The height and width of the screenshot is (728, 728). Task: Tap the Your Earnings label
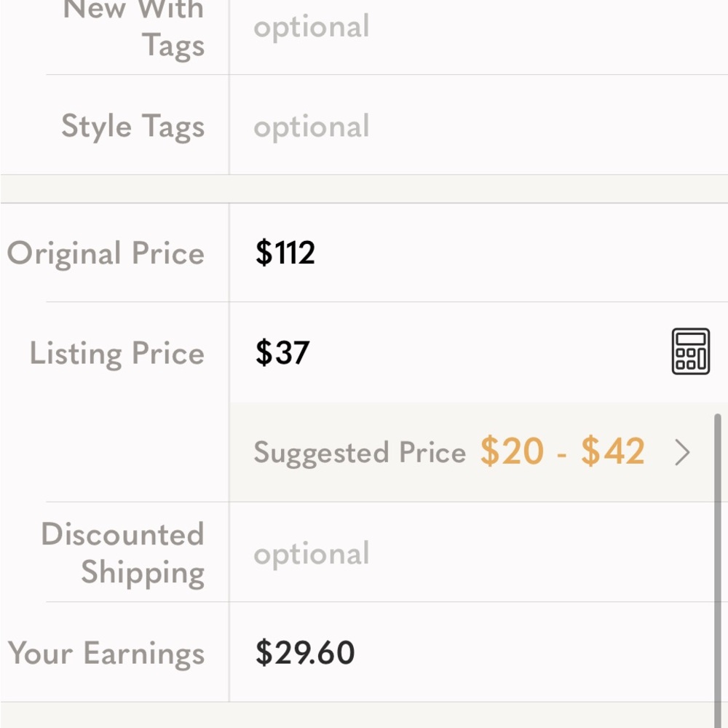107,653
